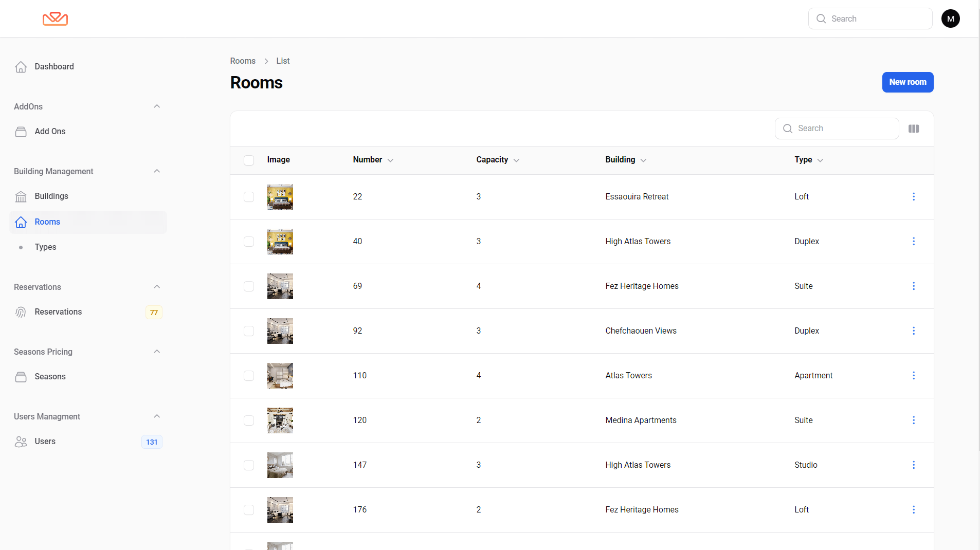The image size is (980, 550).
Task: Open actions menu for room 22
Action: (914, 197)
